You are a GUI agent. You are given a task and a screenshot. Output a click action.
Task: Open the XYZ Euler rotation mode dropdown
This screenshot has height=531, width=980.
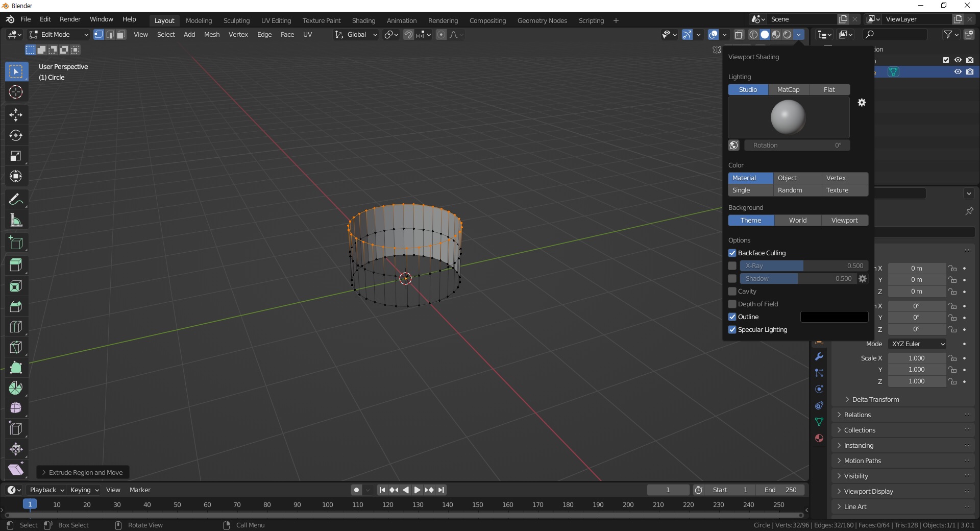[917, 344]
